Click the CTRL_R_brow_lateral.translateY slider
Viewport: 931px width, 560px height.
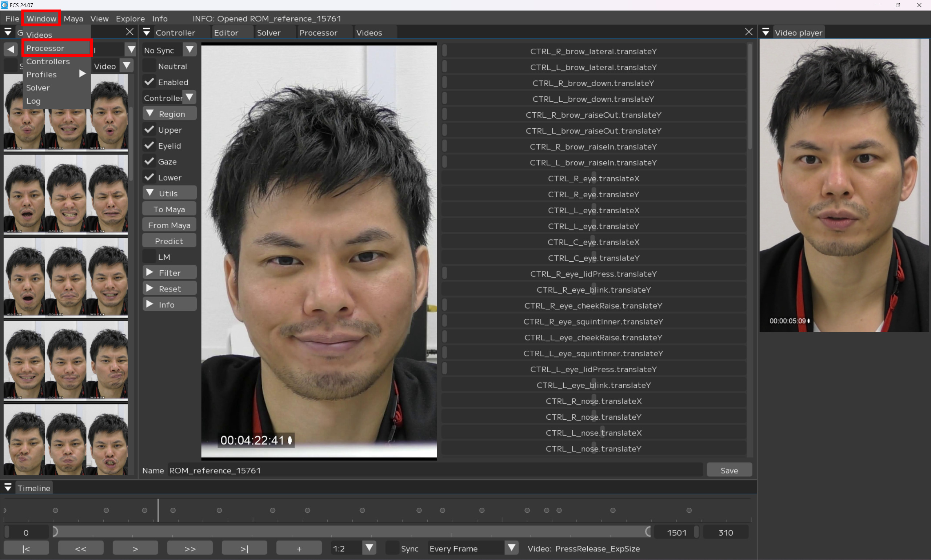593,51
